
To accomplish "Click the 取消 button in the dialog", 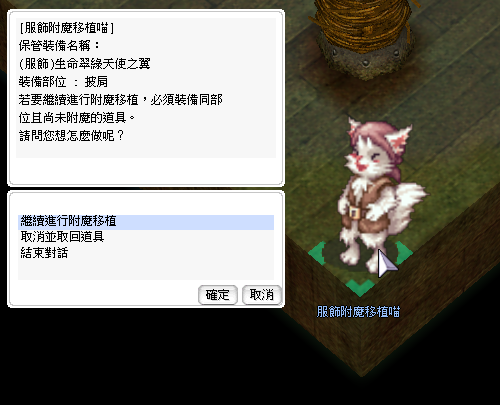I will pyautogui.click(x=262, y=295).
